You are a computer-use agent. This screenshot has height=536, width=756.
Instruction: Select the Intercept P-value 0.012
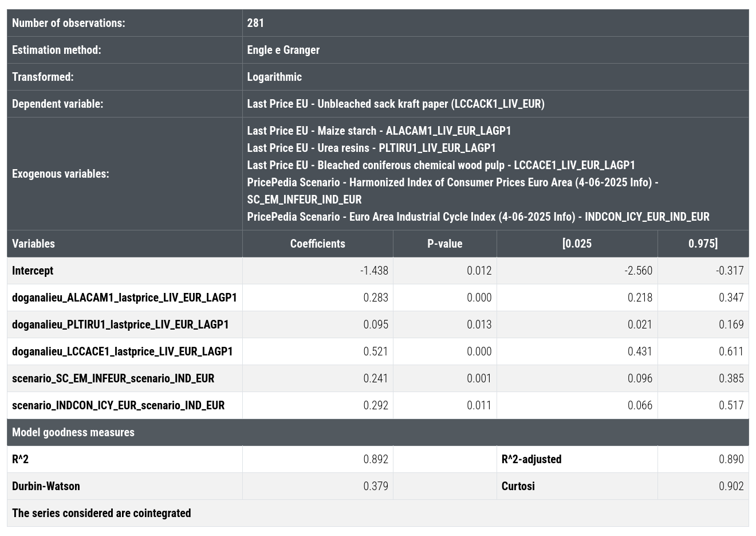tap(479, 271)
